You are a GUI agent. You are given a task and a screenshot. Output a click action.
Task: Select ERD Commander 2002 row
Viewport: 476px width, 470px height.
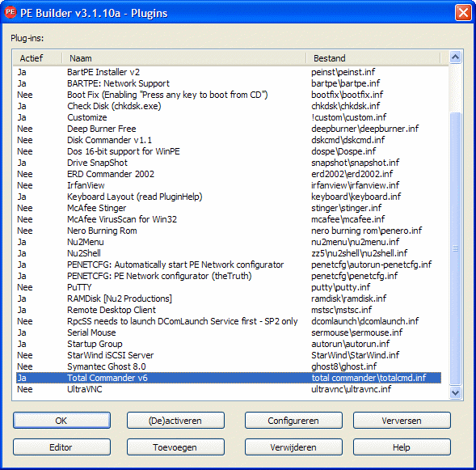(x=229, y=174)
